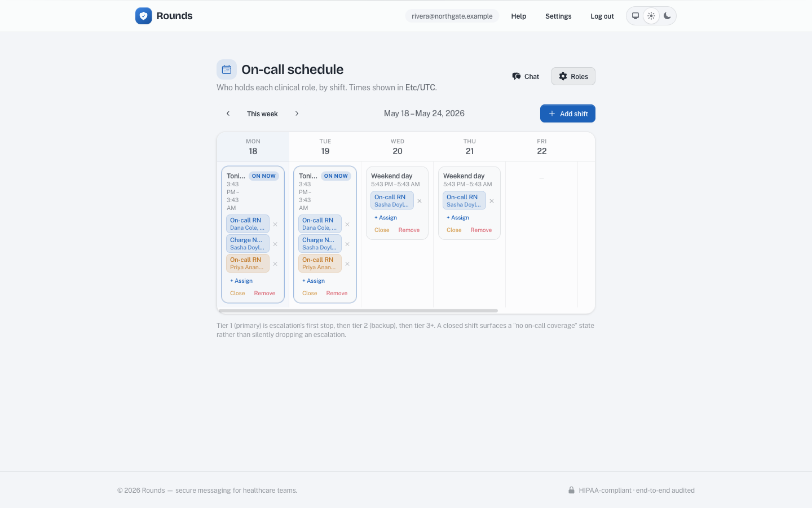
Task: Go to next week with right chevron
Action: pyautogui.click(x=297, y=113)
